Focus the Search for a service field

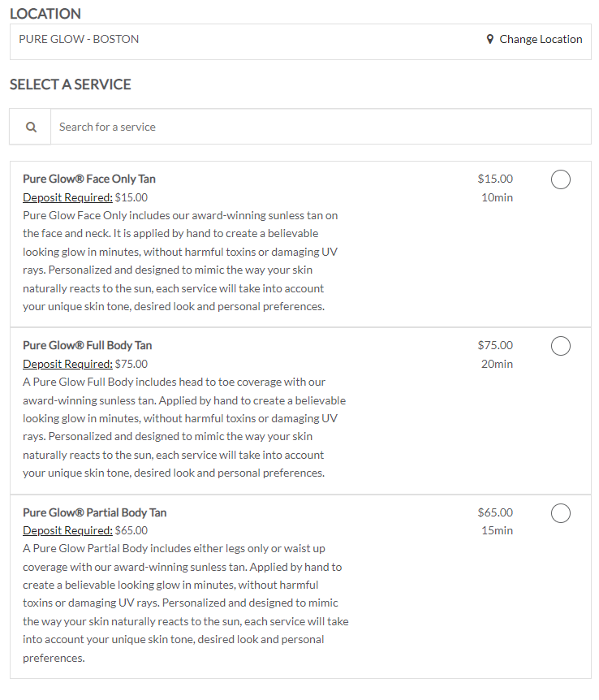(321, 127)
